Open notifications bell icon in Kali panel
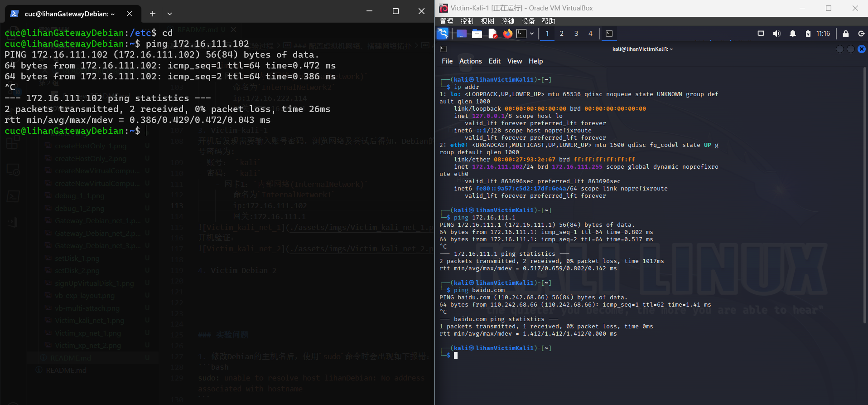The height and width of the screenshot is (405, 868). coord(793,34)
